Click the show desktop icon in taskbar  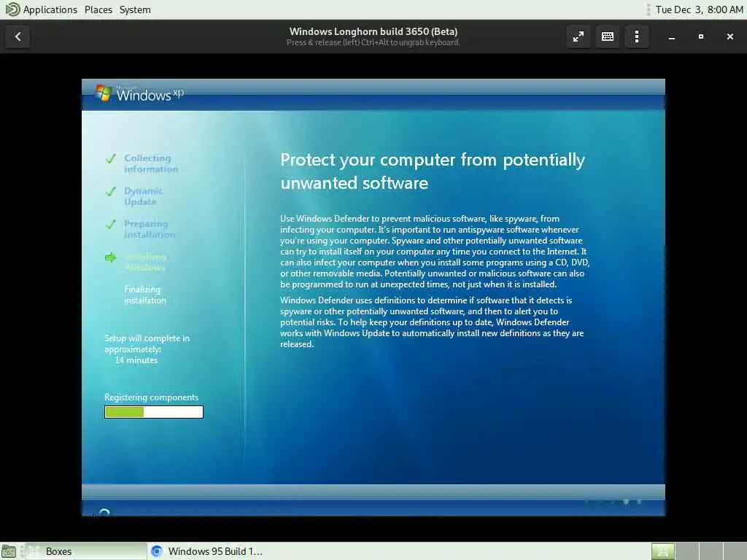click(x=9, y=551)
